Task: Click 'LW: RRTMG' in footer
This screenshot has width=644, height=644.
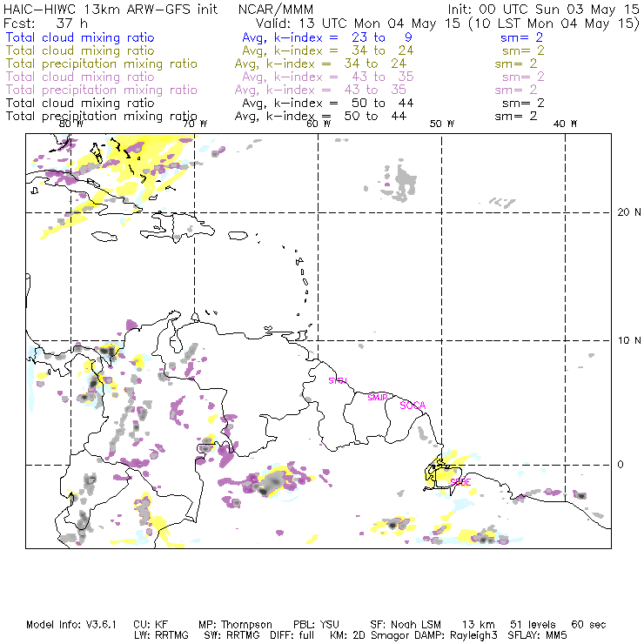Action: pos(161,635)
